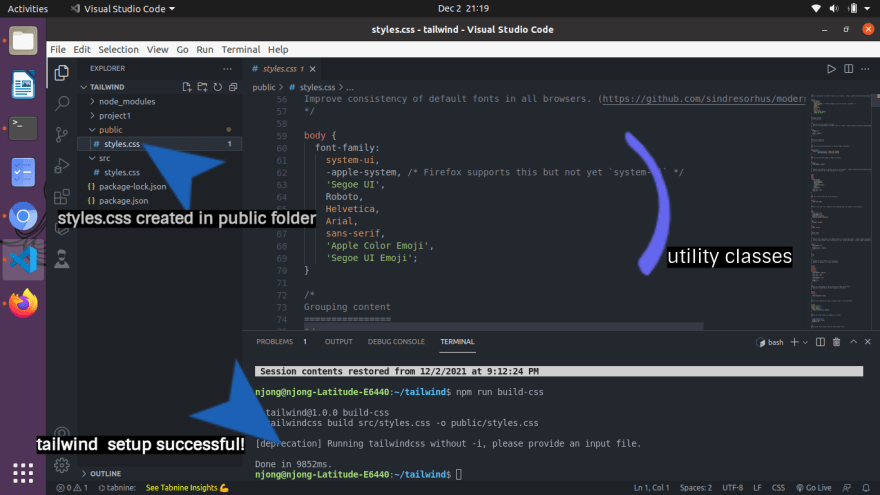Open the github.com/sindresorhus link in comment

tap(704, 99)
